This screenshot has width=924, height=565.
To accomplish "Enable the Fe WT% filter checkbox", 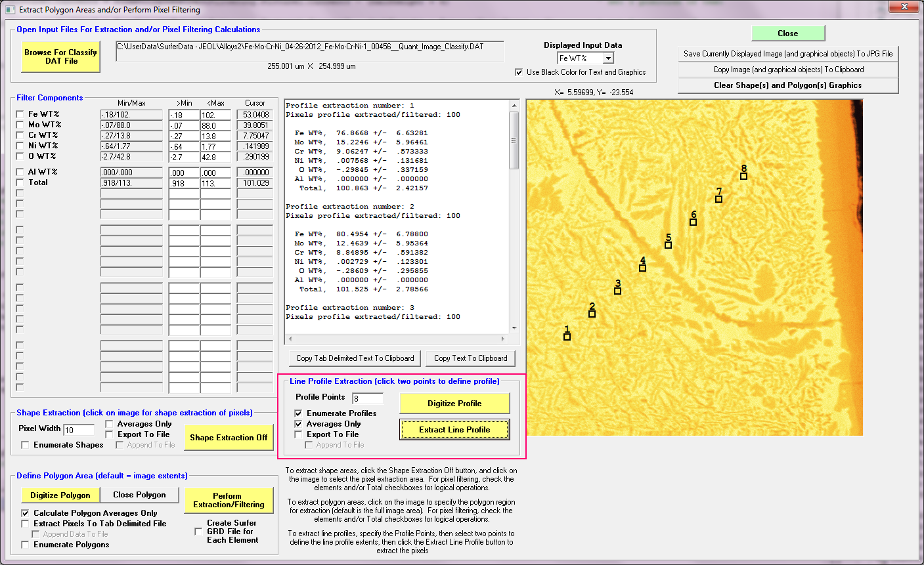I will pyautogui.click(x=20, y=114).
